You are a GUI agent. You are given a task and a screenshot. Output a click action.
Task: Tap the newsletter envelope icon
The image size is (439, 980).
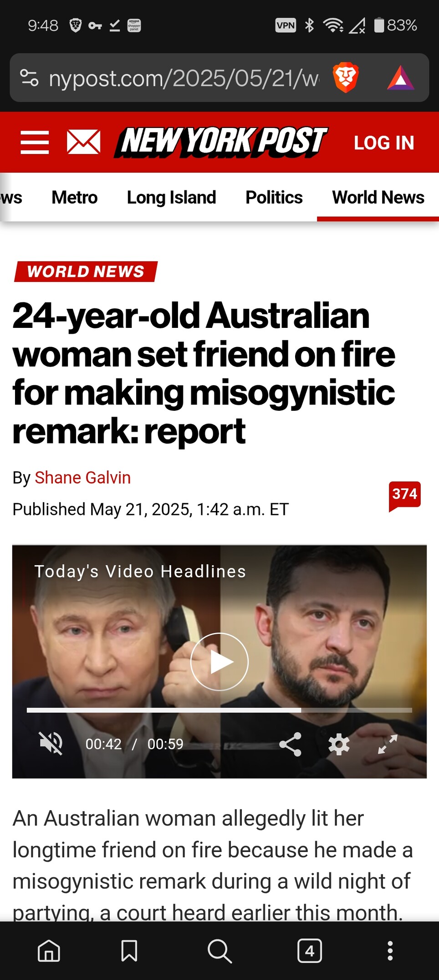click(83, 142)
